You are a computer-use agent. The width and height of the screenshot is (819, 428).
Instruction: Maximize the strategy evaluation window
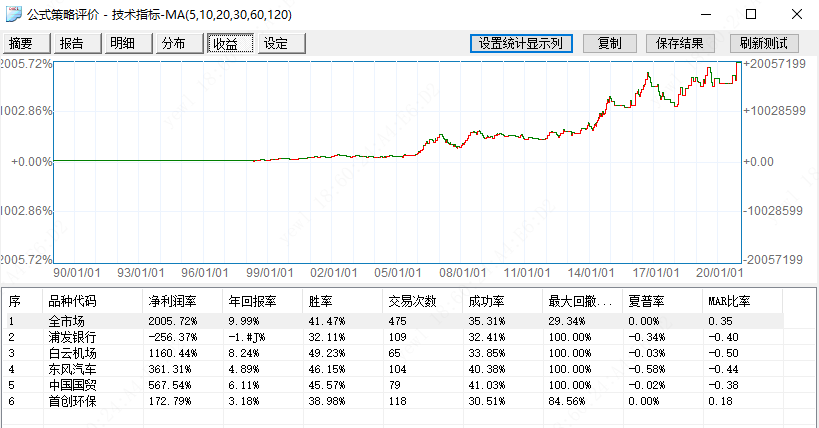pyautogui.click(x=751, y=14)
